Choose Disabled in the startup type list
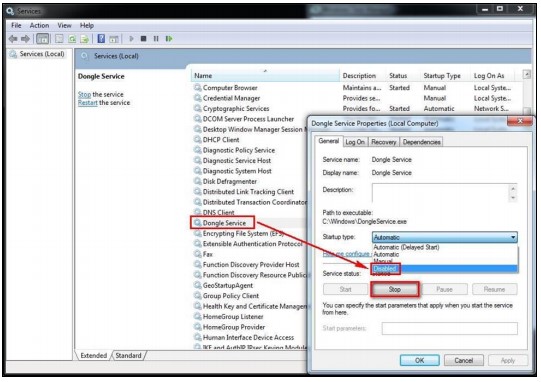This screenshot has width=541, height=382. [x=444, y=269]
